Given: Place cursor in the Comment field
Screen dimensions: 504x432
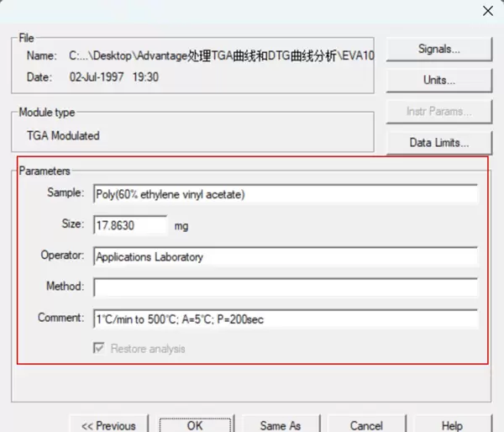Looking at the screenshot, I should tap(285, 319).
